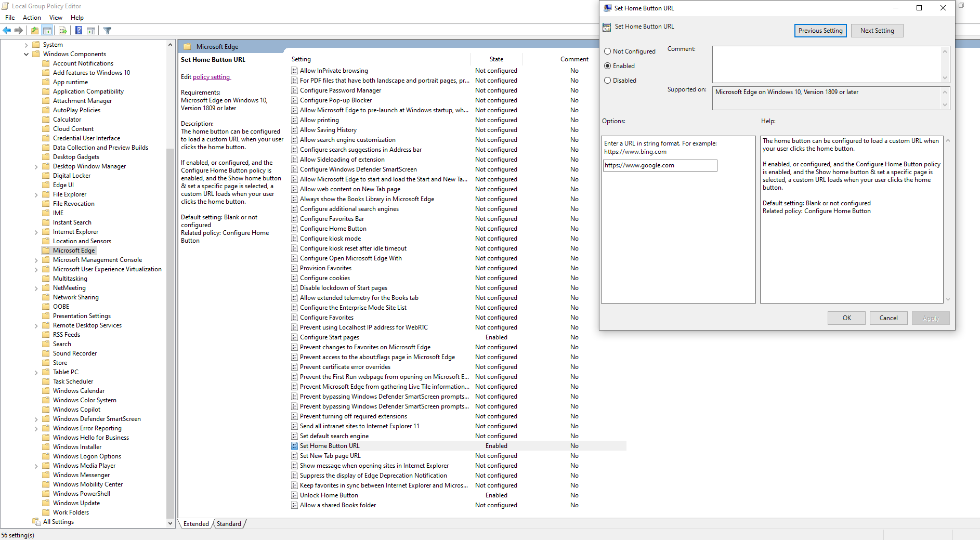Open the Action menu
Image resolution: width=980 pixels, height=540 pixels.
(x=32, y=18)
